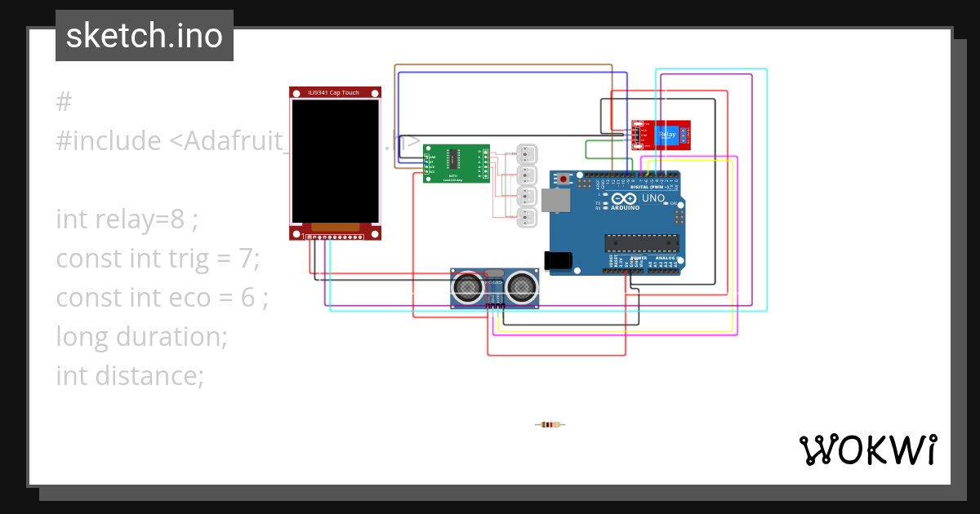Select the HC-SR04 ultrasonic sensor

pyautogui.click(x=493, y=287)
